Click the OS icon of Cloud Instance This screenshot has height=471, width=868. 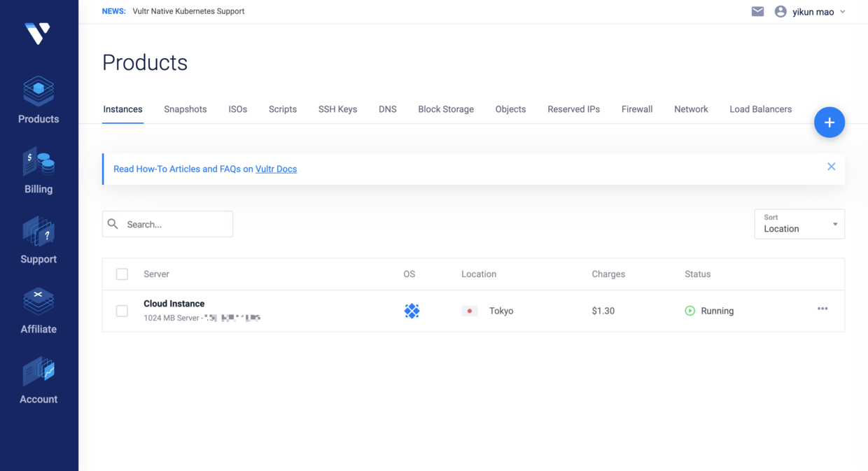tap(412, 311)
